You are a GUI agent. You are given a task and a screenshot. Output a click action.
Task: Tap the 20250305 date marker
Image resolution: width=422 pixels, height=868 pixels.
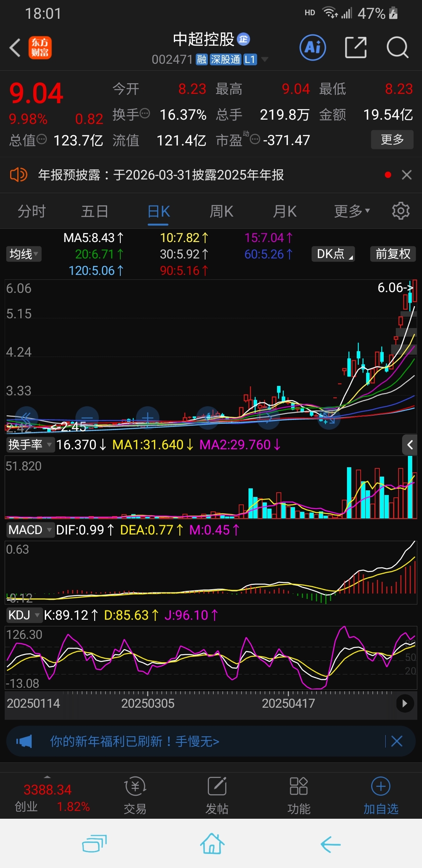[148, 703]
